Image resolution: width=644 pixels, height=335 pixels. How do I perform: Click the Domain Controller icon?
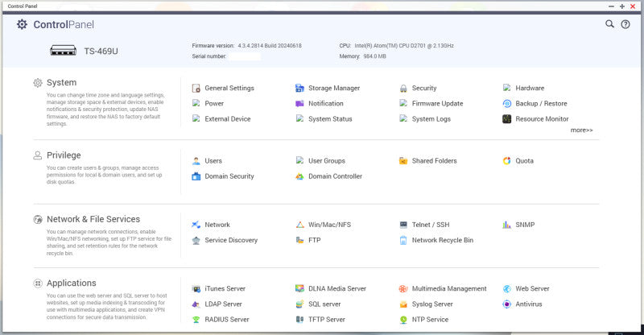[299, 176]
